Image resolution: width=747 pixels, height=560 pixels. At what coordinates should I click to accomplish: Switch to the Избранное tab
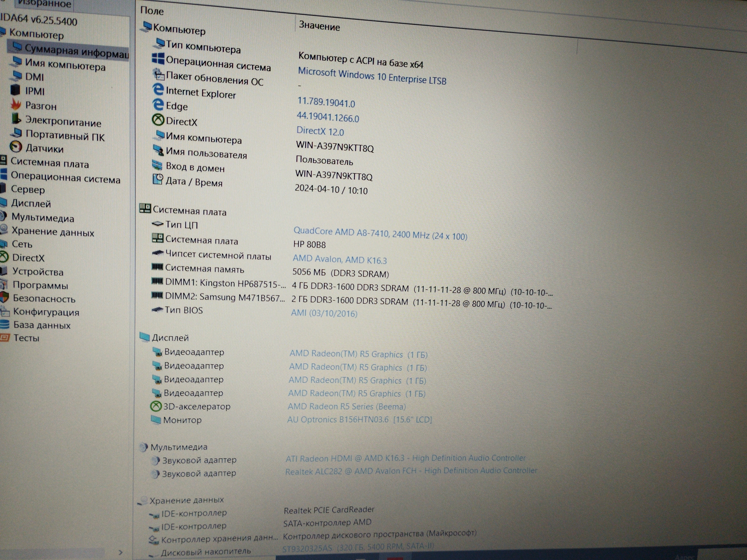pyautogui.click(x=45, y=4)
